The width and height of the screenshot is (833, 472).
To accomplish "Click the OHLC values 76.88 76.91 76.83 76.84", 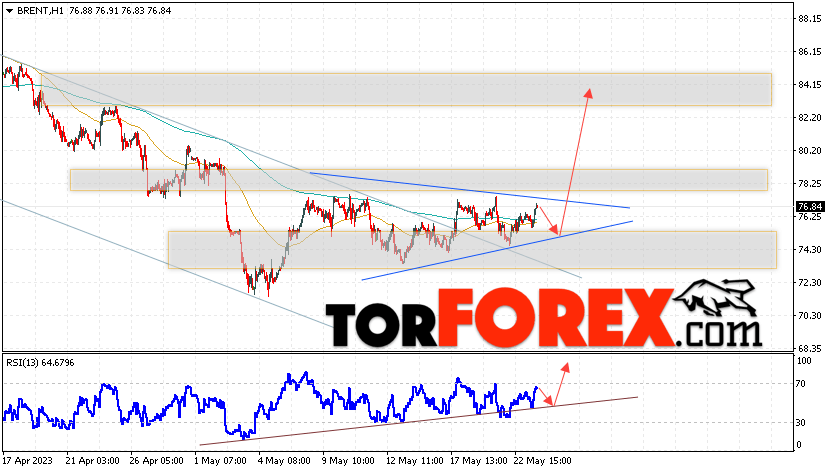I will [x=120, y=11].
